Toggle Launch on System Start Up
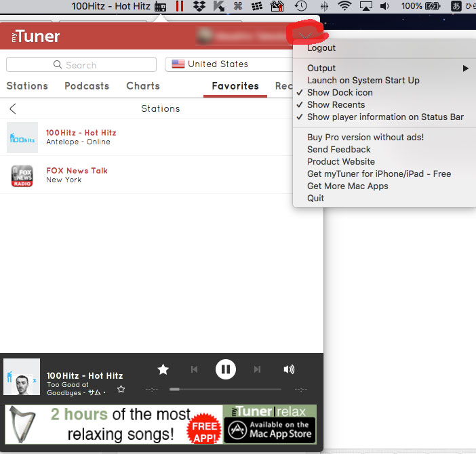The height and width of the screenshot is (454, 476). click(384, 81)
